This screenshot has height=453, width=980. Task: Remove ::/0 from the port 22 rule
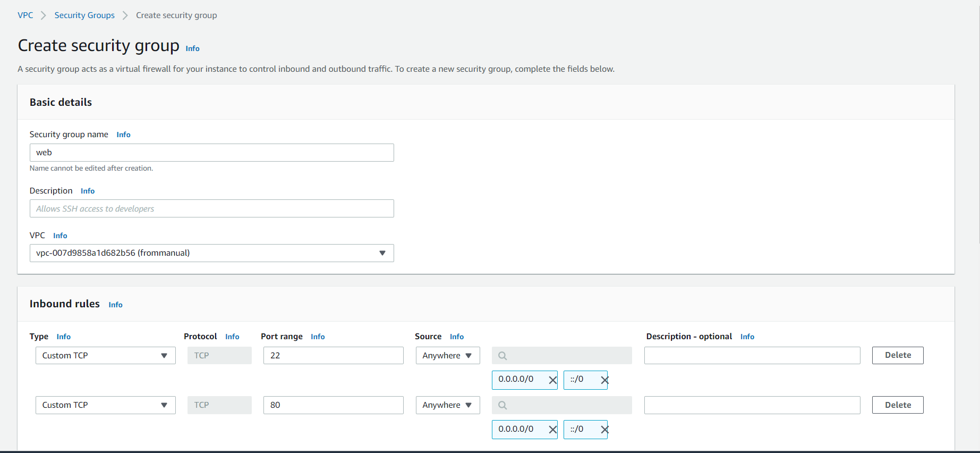[x=604, y=380]
